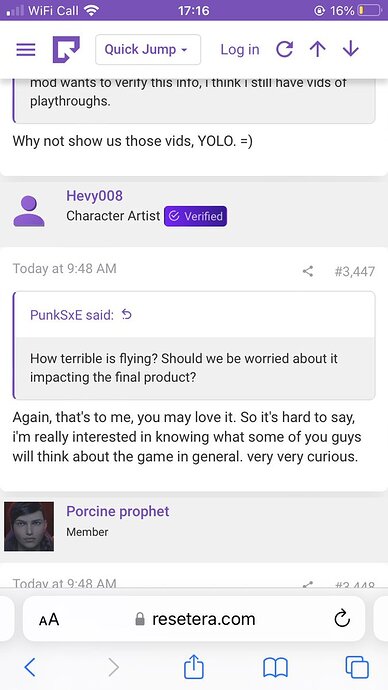Share post #3,447 via share icon
Image resolution: width=388 pixels, height=690 pixels.
click(x=308, y=271)
